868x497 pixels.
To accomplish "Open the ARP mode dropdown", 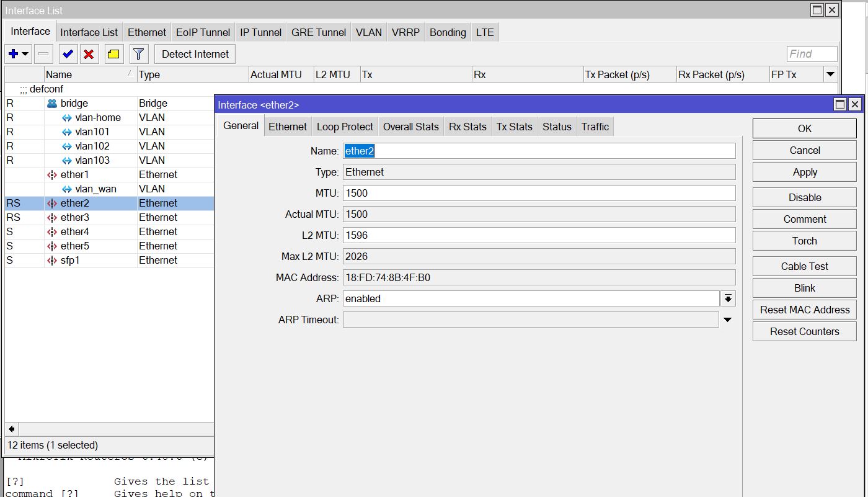I will (x=728, y=298).
